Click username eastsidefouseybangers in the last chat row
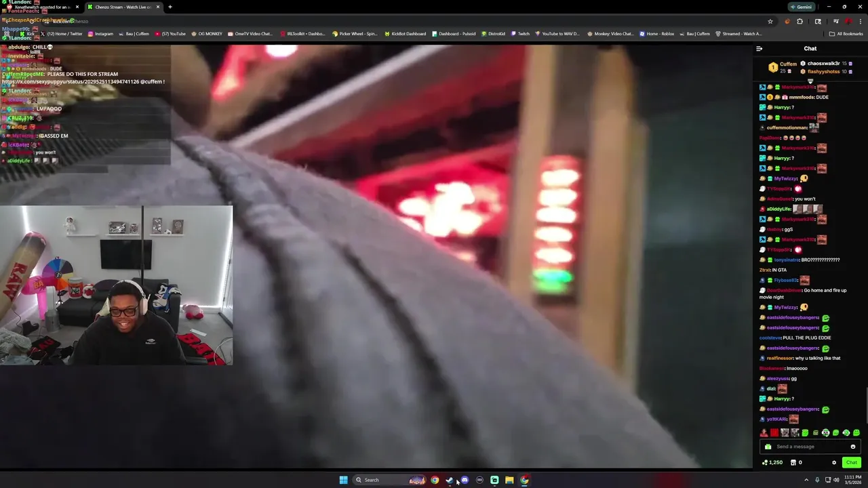 tap(793, 409)
